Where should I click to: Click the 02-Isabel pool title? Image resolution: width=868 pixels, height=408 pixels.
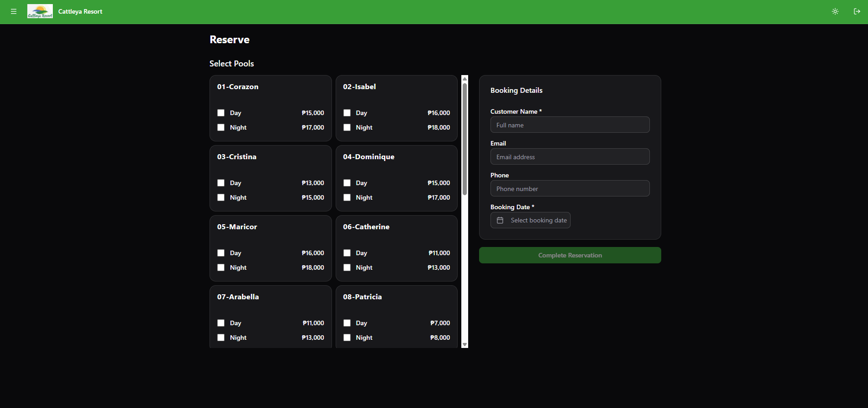(359, 86)
